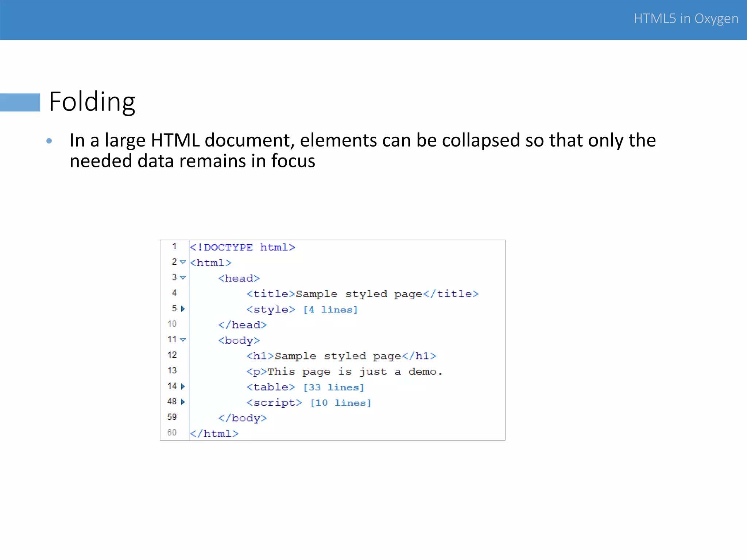This screenshot has height=560, width=747.
Task: Click line number 60 in the gutter
Action: tap(172, 432)
